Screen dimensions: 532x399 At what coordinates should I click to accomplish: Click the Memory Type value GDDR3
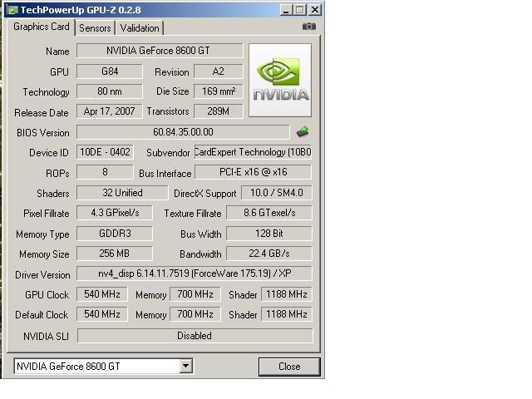point(115,234)
